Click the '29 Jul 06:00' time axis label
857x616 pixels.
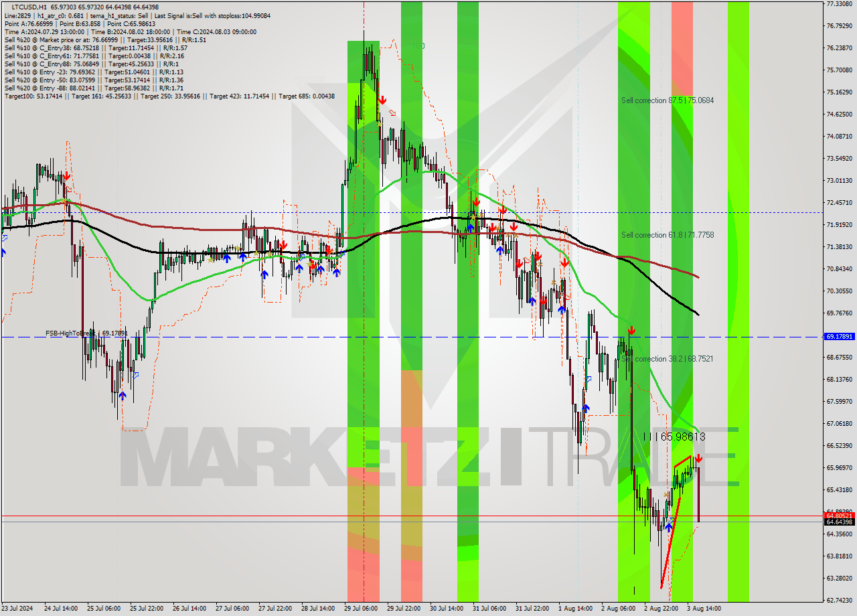[361, 609]
